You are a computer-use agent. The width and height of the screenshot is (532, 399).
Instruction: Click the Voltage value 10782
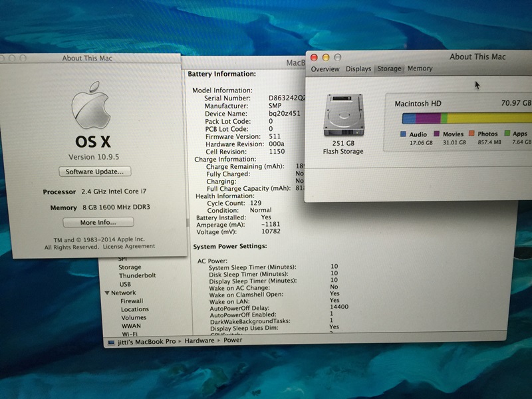pos(271,231)
